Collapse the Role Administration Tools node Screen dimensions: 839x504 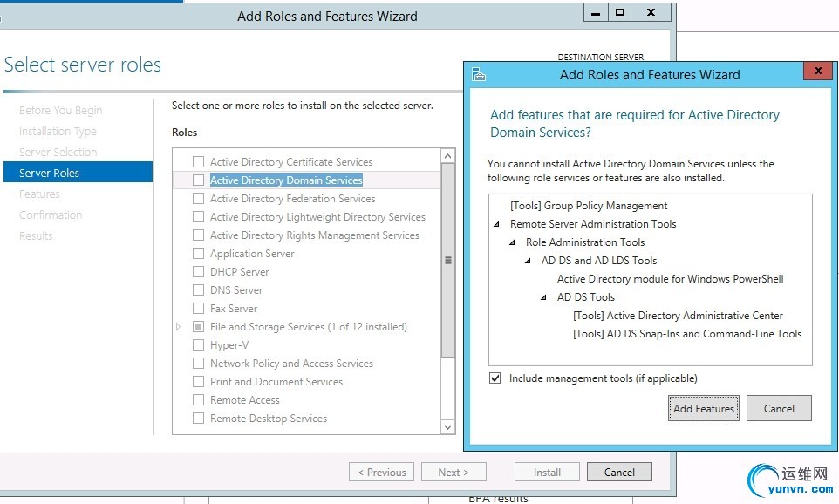513,242
